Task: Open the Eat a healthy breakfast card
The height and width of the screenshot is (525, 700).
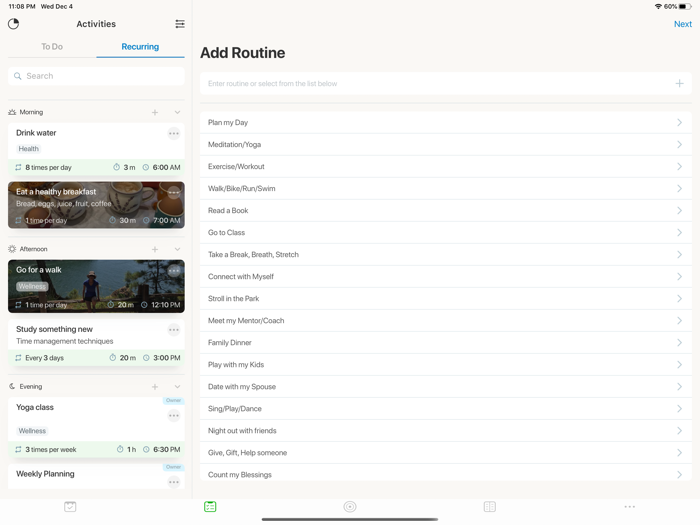Action: tap(96, 205)
